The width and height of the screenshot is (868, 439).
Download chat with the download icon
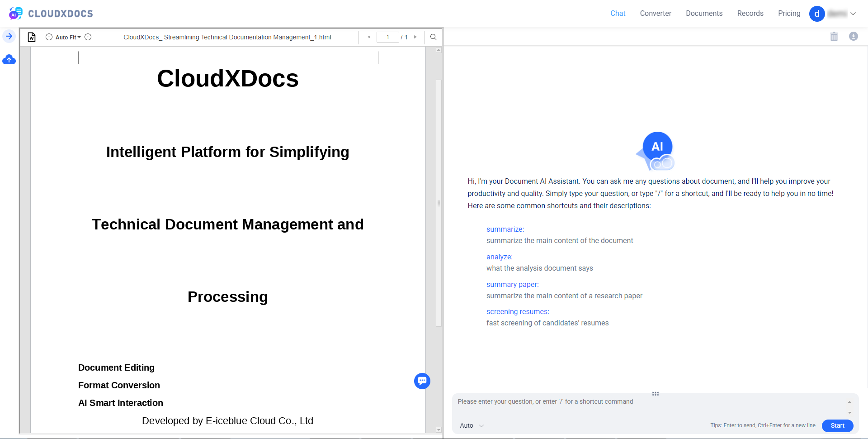(x=854, y=36)
